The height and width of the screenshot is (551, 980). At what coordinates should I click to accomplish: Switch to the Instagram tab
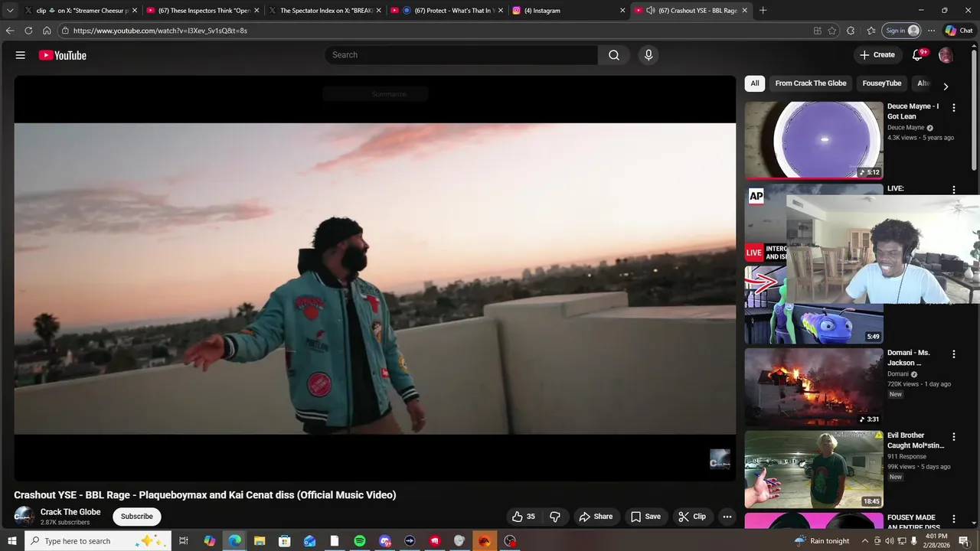[x=568, y=11]
